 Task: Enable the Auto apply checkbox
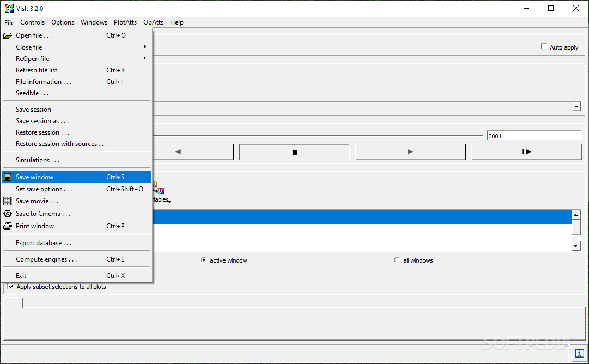click(544, 46)
